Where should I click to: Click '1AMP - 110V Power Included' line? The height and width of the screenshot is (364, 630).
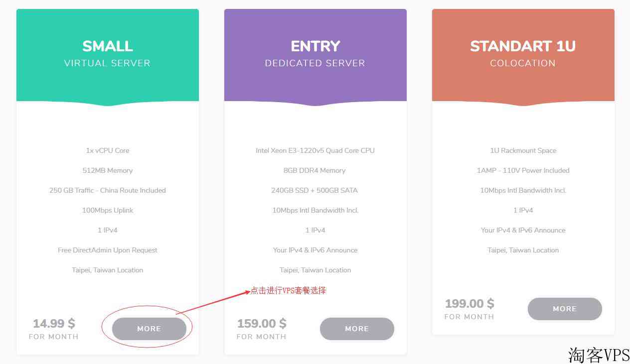[523, 170]
